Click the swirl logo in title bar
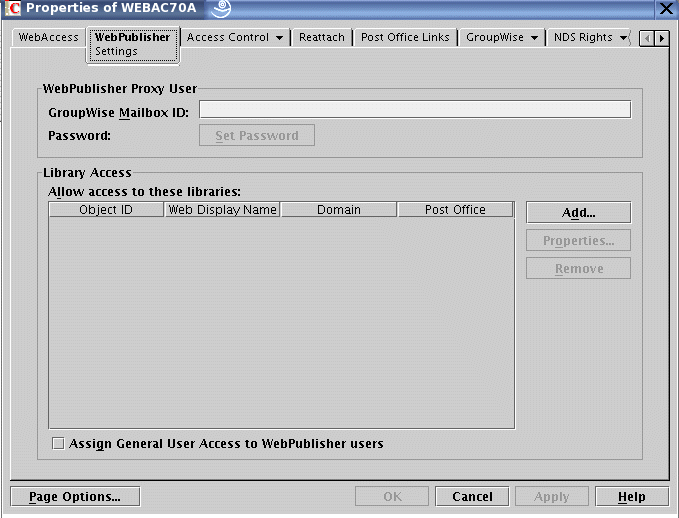This screenshot has width=679, height=518. (x=221, y=9)
